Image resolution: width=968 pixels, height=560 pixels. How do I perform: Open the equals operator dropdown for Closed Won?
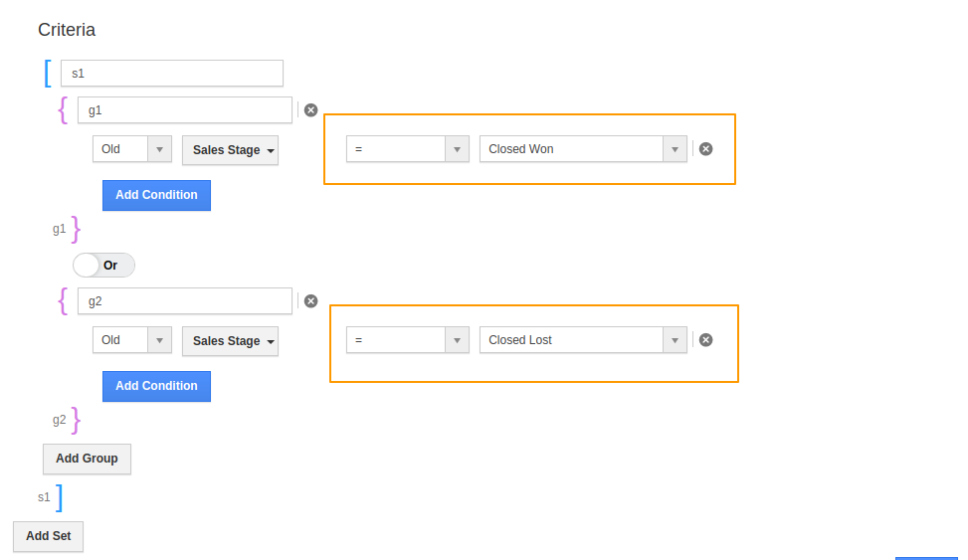pos(408,149)
